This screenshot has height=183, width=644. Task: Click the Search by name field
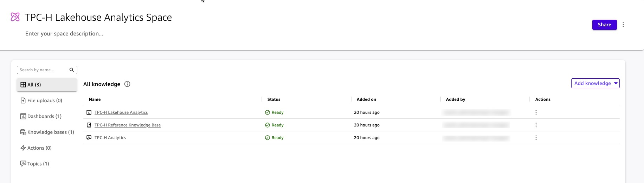pyautogui.click(x=43, y=70)
